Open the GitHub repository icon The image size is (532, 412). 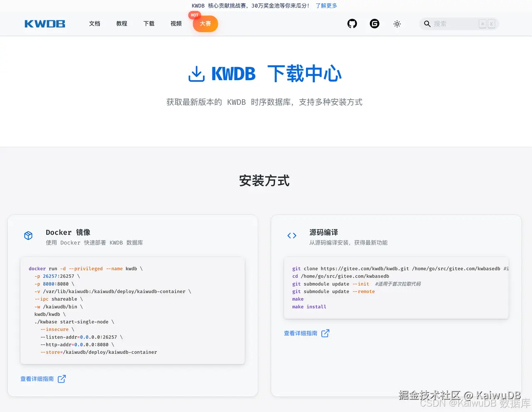[352, 24]
